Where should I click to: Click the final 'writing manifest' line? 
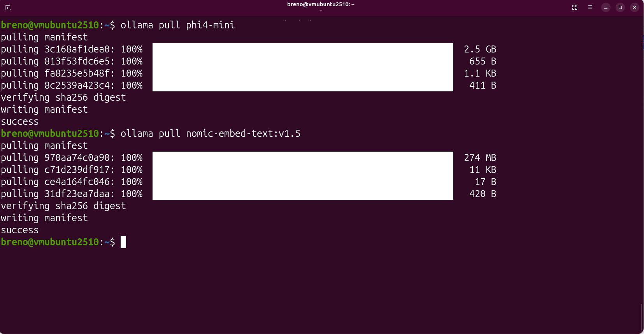tap(44, 218)
